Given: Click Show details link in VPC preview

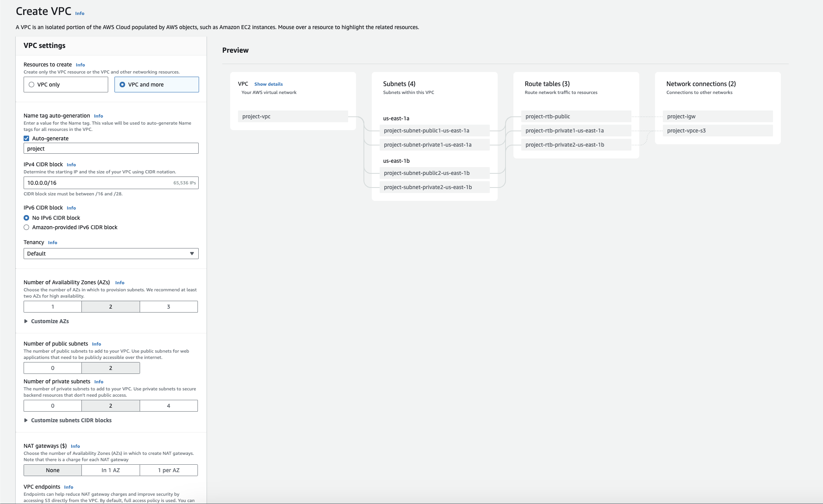Looking at the screenshot, I should point(268,84).
